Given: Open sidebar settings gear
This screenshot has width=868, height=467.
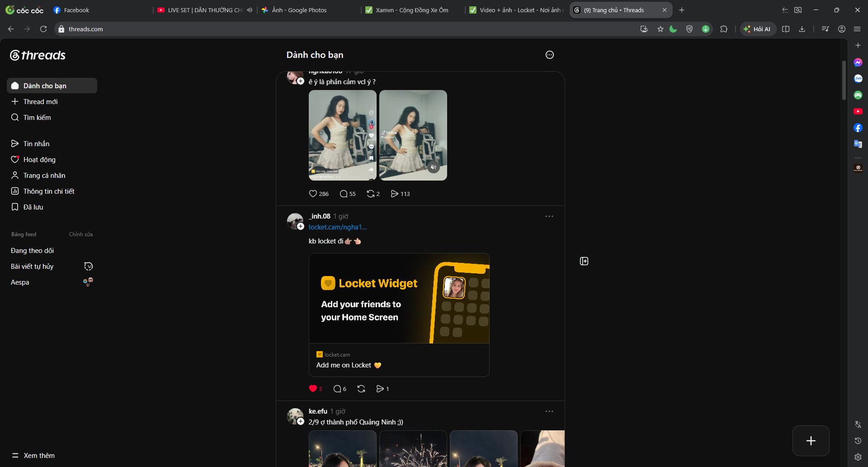Looking at the screenshot, I should pos(858,457).
